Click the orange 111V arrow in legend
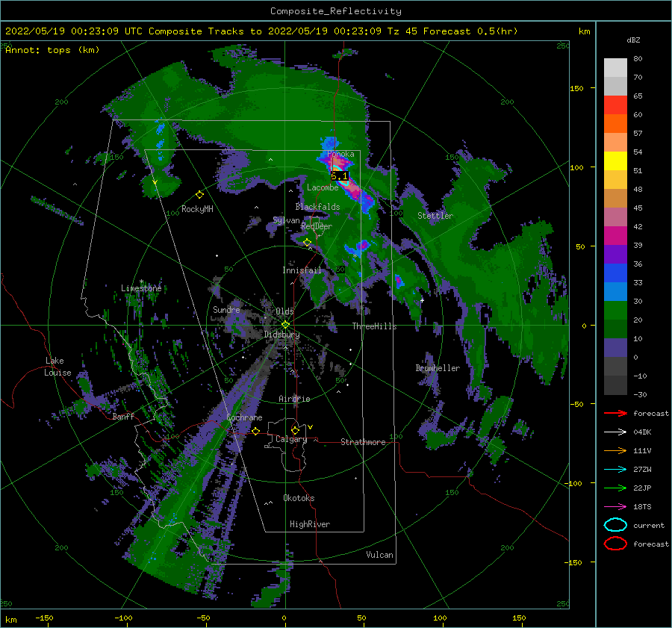Image resolution: width=672 pixels, height=628 pixels. coord(615,450)
